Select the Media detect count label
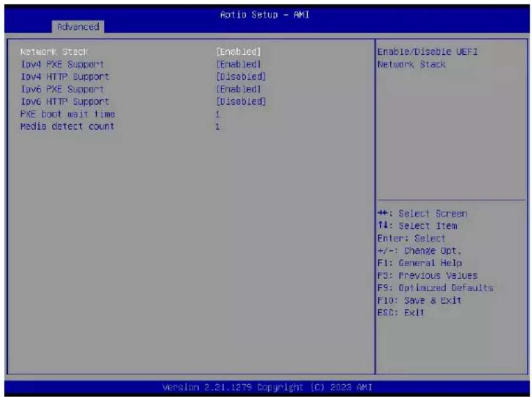532x397 pixels. pos(67,127)
